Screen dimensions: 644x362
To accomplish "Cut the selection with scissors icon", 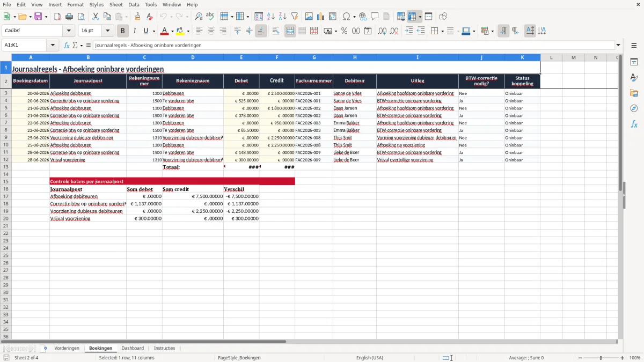I will [96, 17].
